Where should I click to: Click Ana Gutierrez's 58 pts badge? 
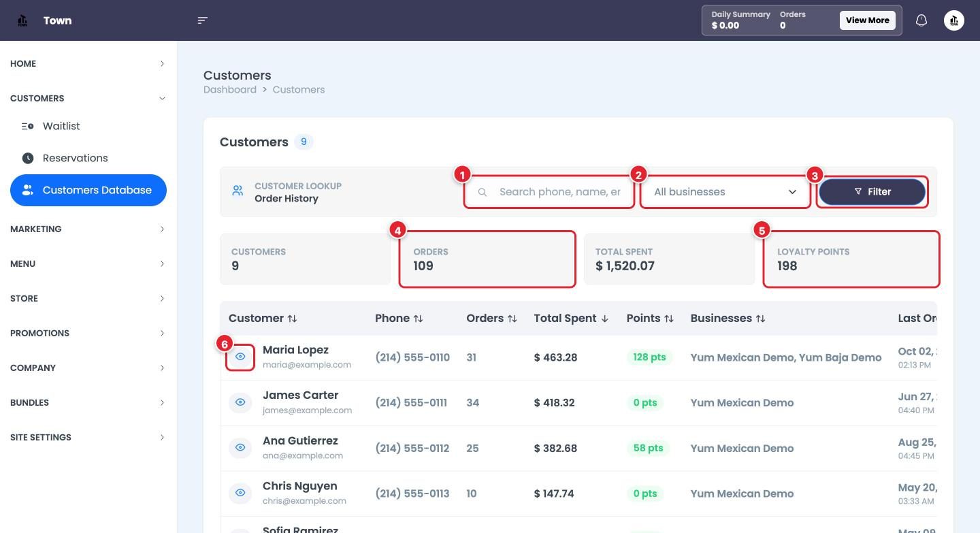[648, 448]
